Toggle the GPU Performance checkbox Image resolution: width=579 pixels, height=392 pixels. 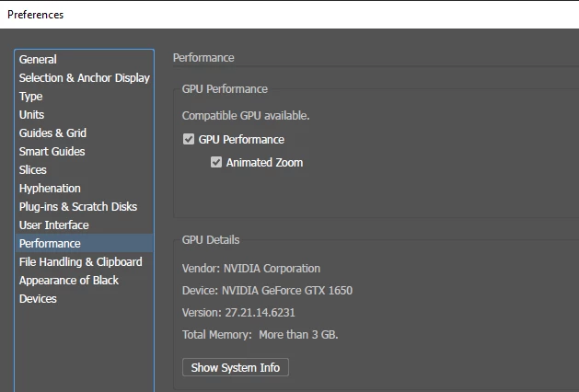[x=189, y=140]
